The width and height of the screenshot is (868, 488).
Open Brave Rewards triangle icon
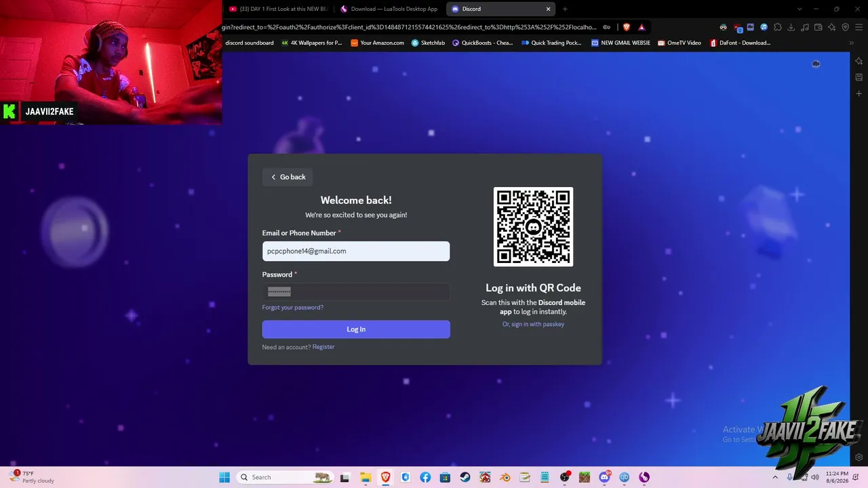tap(642, 27)
